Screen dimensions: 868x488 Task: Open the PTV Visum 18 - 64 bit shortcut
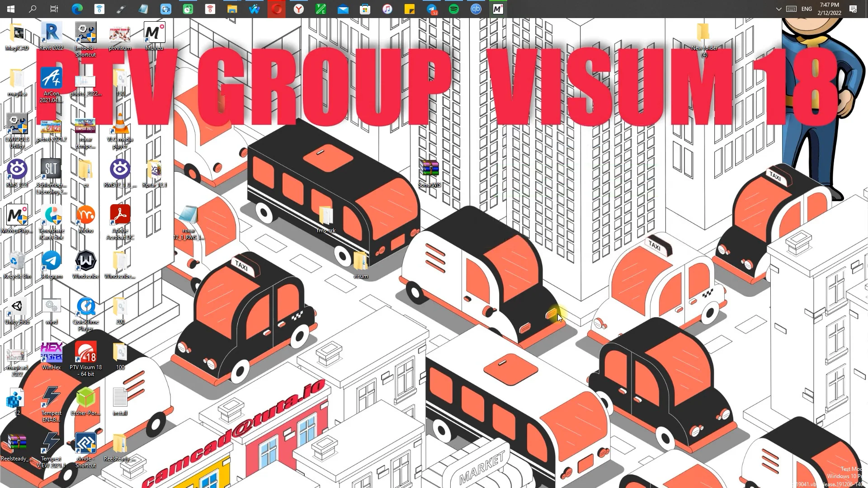[x=85, y=359]
